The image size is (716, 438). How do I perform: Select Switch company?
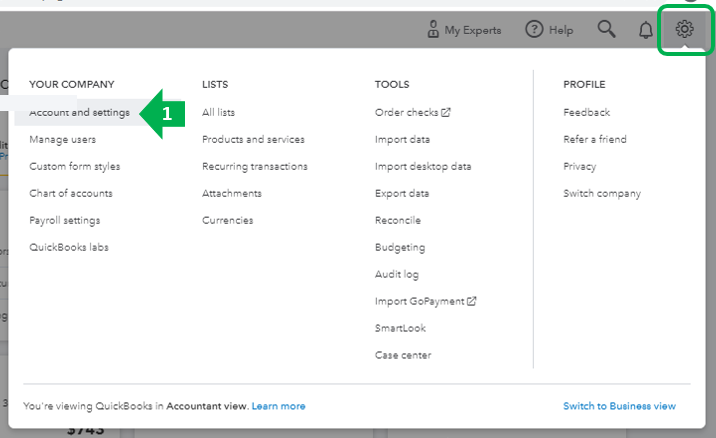(x=602, y=193)
